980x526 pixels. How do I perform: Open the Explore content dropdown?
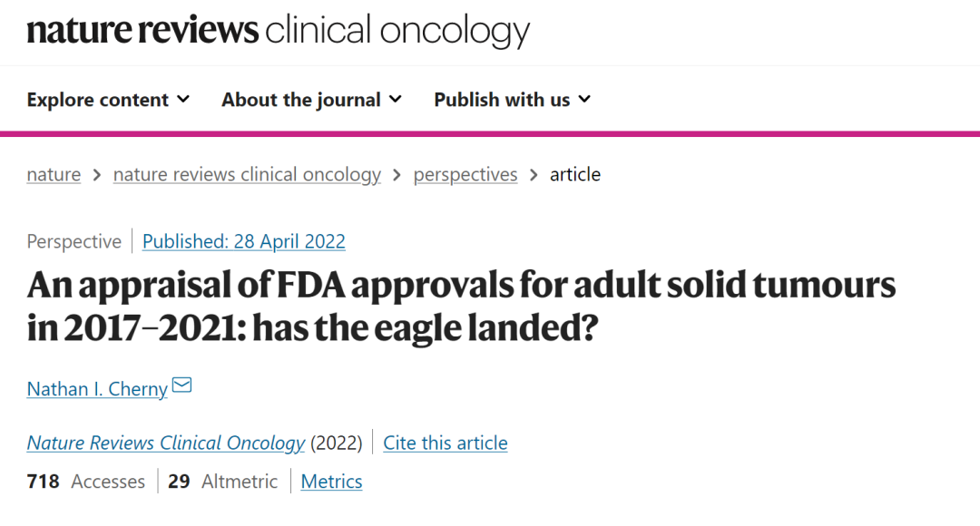pos(98,99)
